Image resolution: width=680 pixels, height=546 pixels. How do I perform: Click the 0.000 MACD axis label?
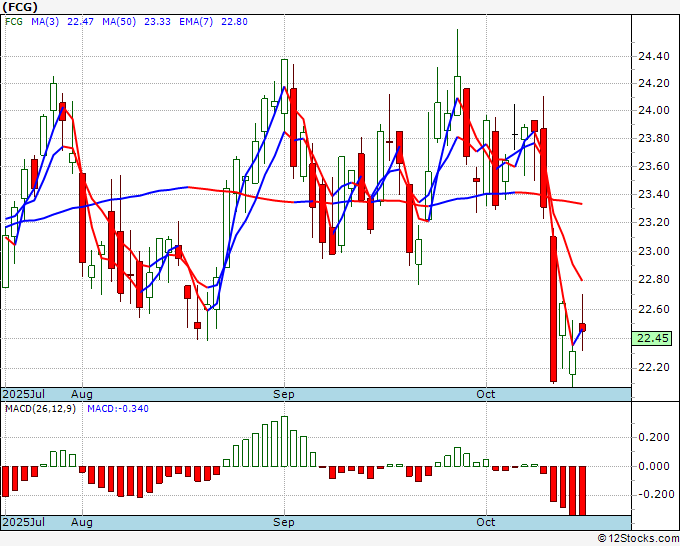tap(654, 466)
